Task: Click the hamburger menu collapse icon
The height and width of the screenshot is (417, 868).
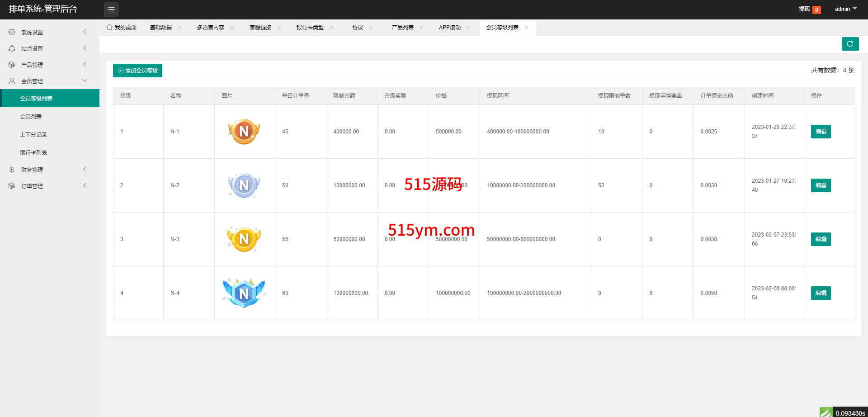Action: 111,9
